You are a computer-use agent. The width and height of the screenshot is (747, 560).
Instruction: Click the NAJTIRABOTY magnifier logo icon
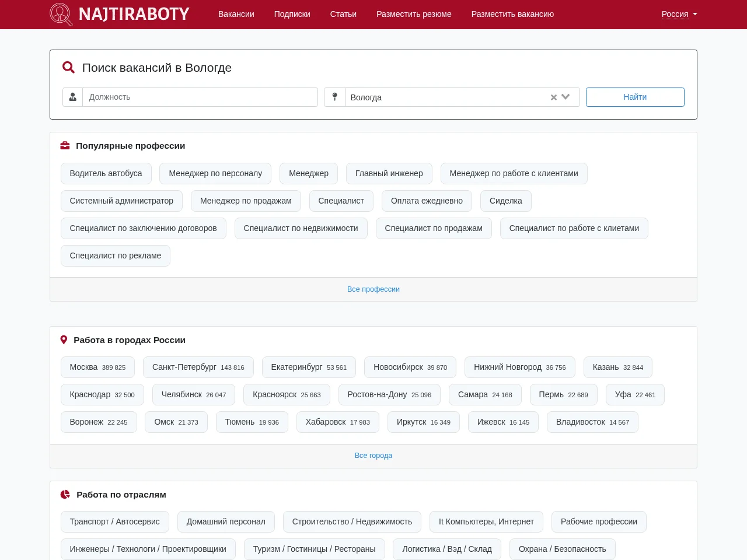point(61,14)
